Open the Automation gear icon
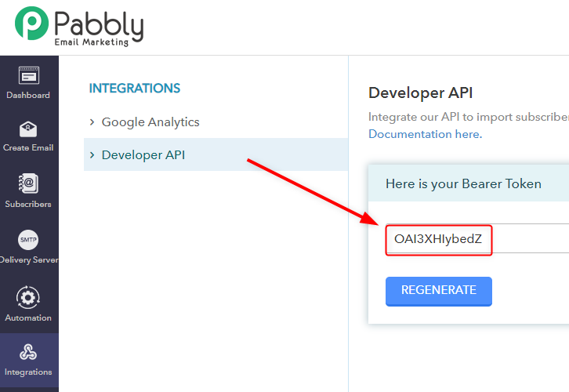The height and width of the screenshot is (392, 569). (x=28, y=298)
